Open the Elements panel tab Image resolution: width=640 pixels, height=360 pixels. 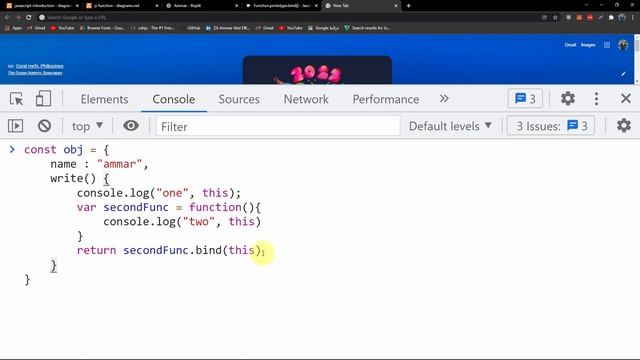[x=104, y=99]
